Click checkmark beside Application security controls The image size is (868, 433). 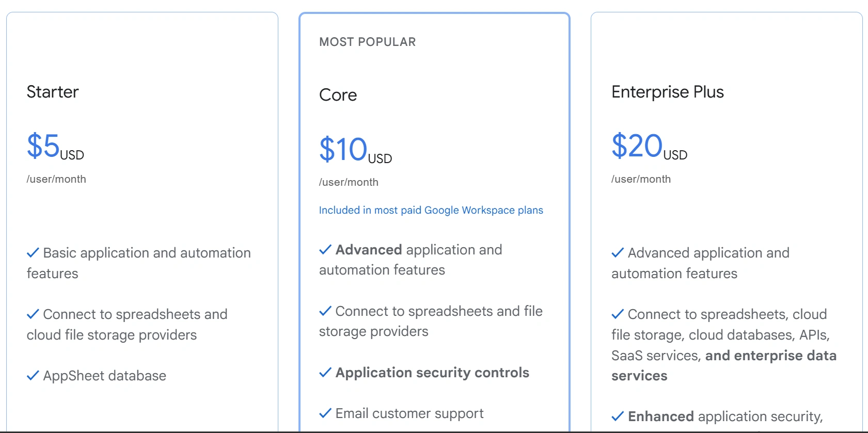coord(325,373)
